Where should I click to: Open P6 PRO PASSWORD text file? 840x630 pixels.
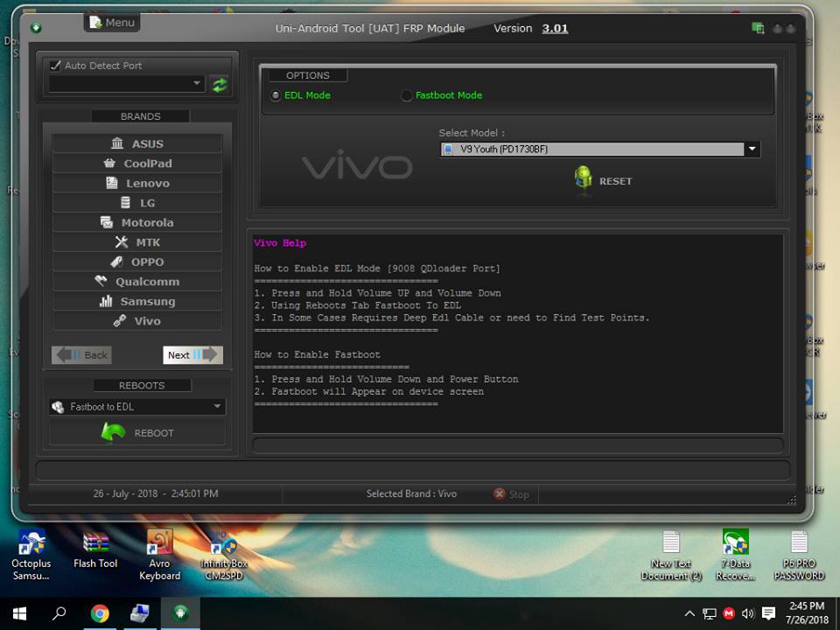799,555
